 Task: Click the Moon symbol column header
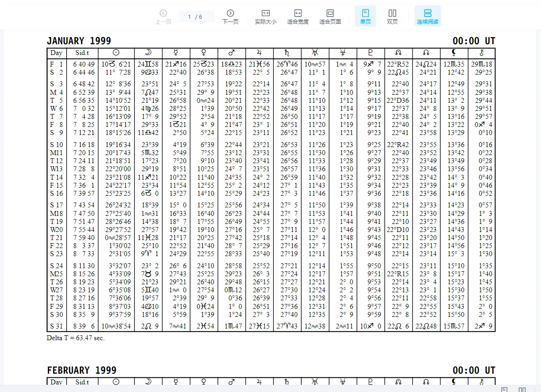[148, 53]
